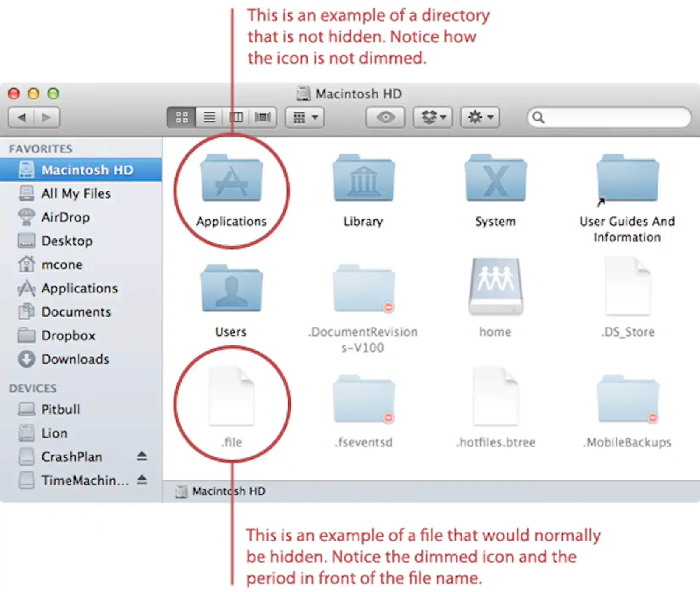
Task: Select the System folder icon
Action: click(x=496, y=178)
